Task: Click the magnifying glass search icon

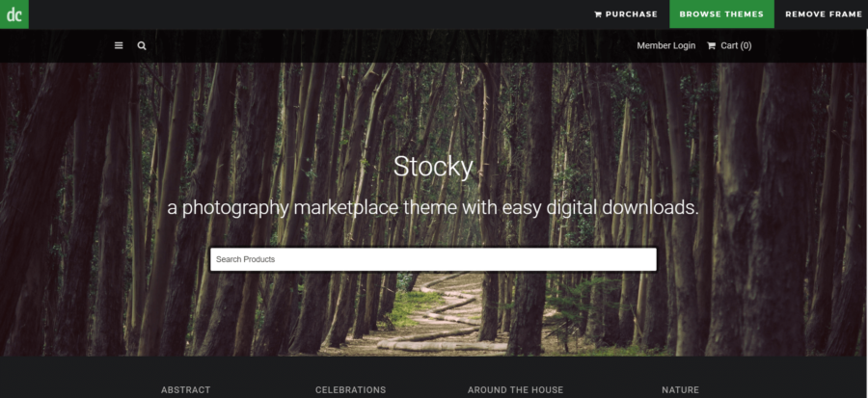Action: 142,46
